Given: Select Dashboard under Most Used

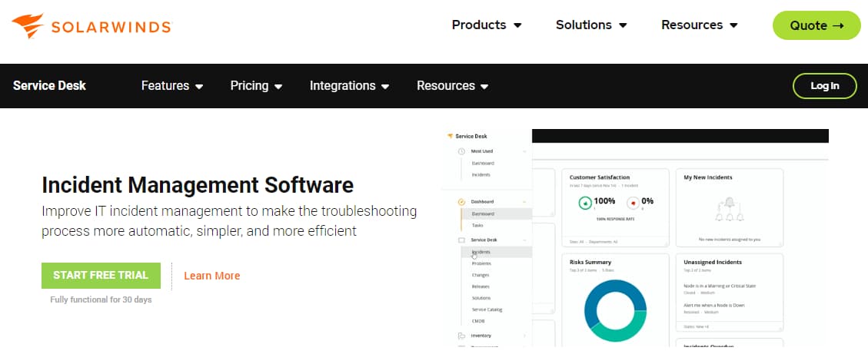Looking at the screenshot, I should point(483,164).
